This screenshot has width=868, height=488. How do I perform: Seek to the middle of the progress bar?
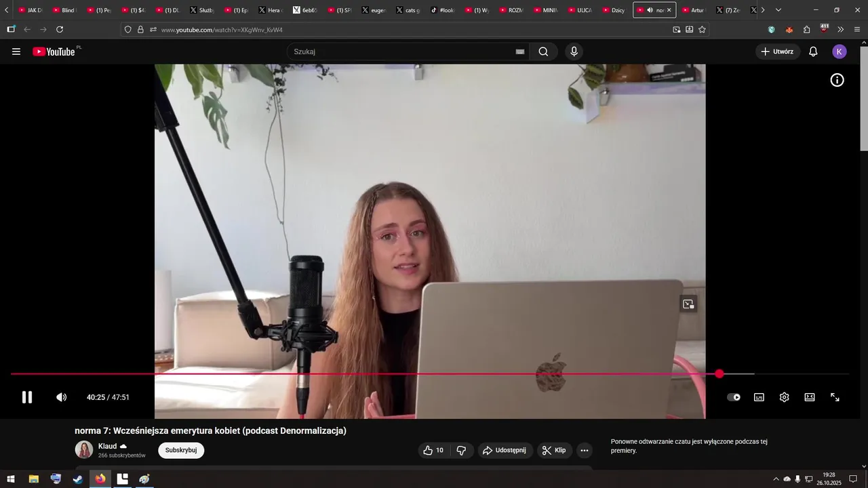[x=430, y=373]
